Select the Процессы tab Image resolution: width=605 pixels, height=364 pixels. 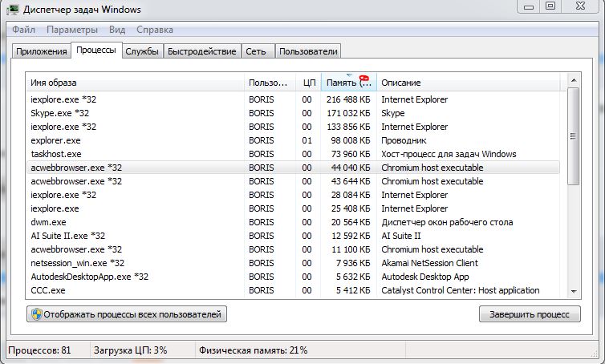[96, 51]
